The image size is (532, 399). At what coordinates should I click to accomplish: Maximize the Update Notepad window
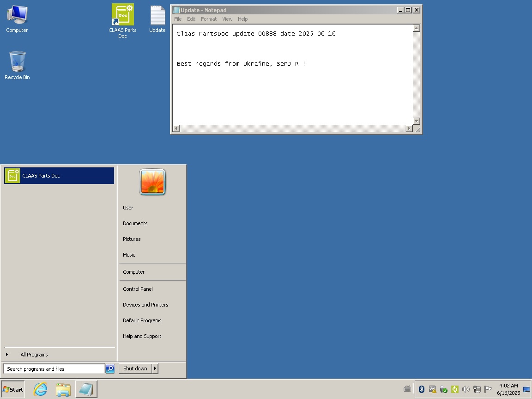tap(408, 10)
